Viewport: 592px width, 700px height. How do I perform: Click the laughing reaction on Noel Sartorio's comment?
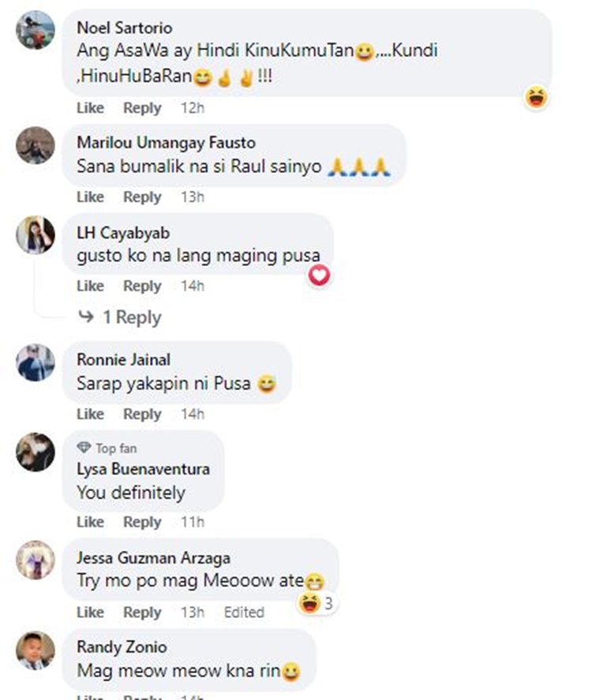click(536, 97)
